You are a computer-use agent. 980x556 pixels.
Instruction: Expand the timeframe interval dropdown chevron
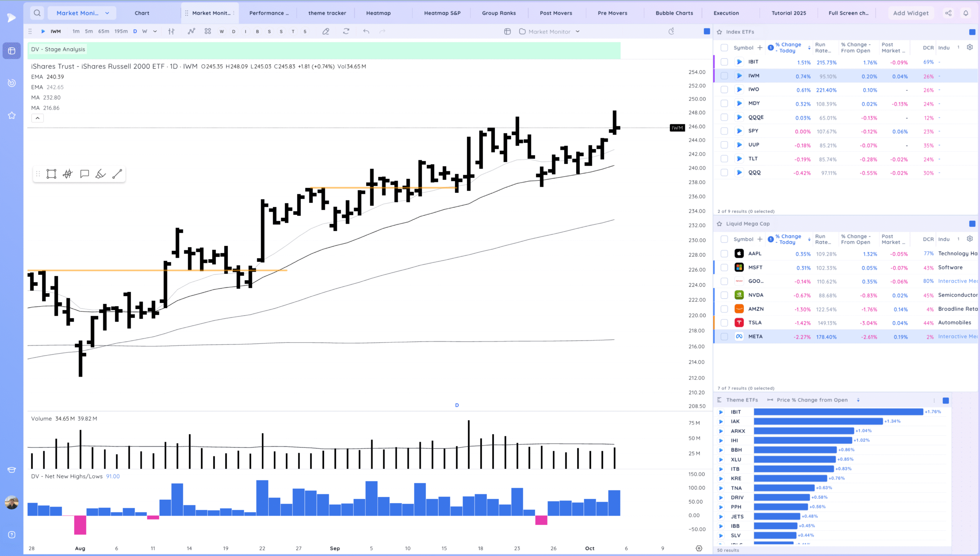[x=155, y=32]
